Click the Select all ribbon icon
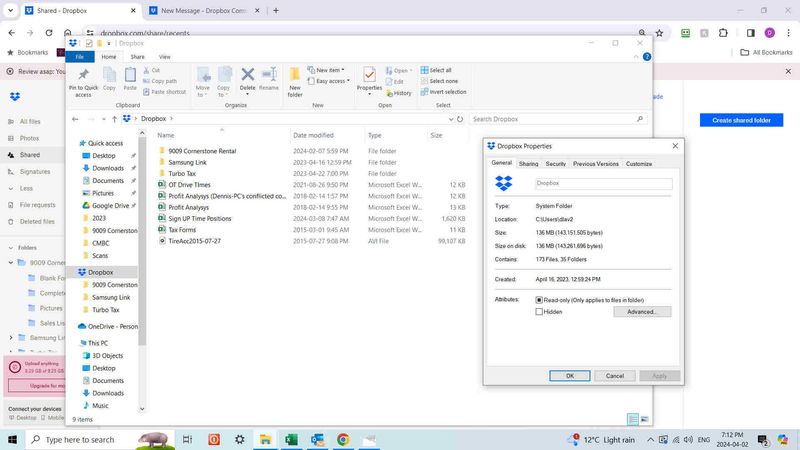The height and width of the screenshot is (450, 800). (436, 70)
